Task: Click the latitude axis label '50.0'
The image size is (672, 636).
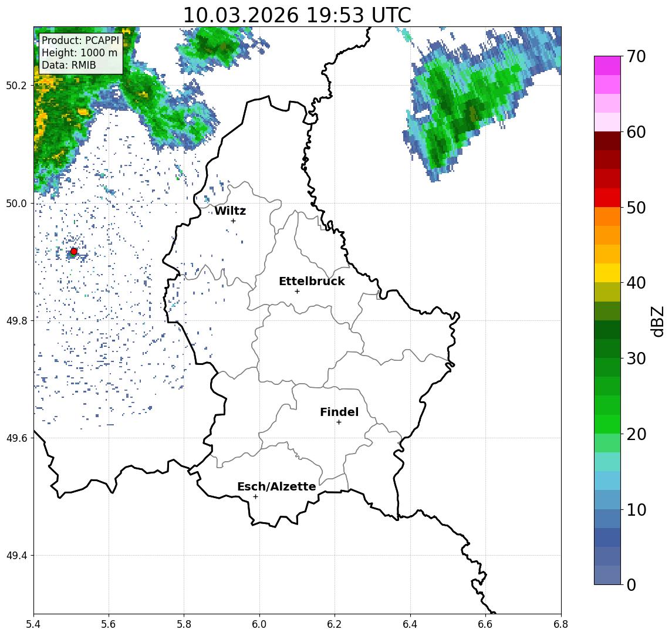Action: tap(16, 203)
